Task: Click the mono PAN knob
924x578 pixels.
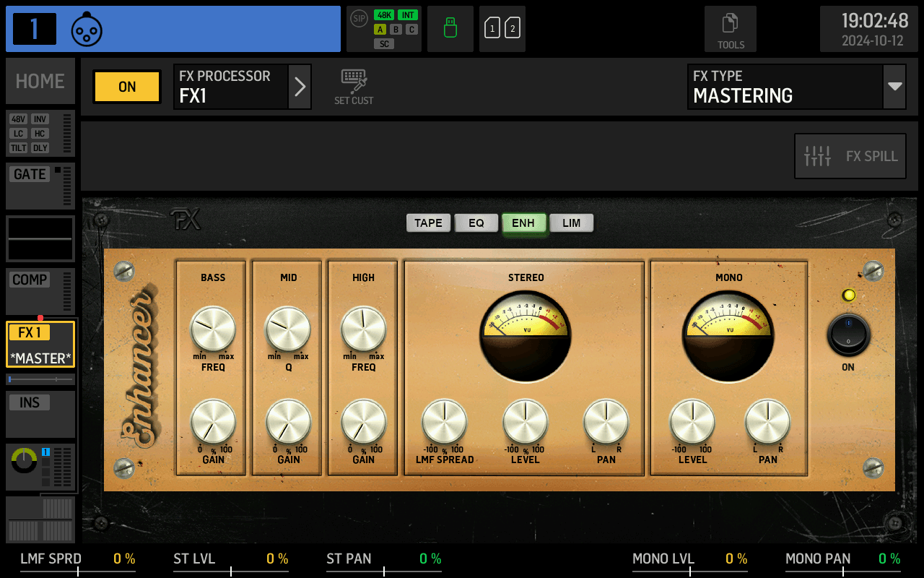Action: [x=768, y=422]
